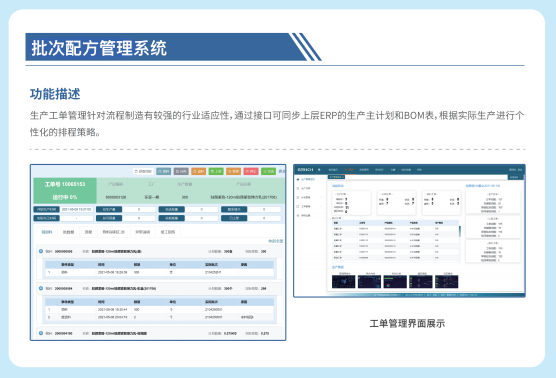Expand the fourth sidebar menu chevron

321,206
